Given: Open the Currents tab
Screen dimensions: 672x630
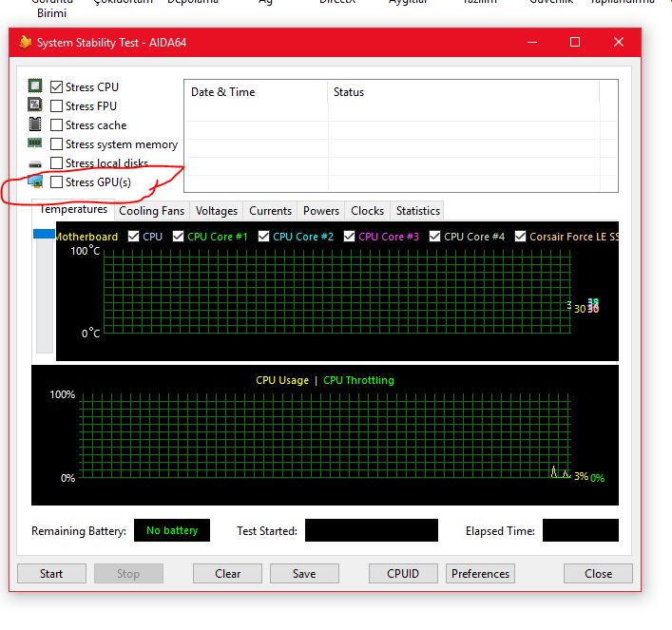Looking at the screenshot, I should [271, 211].
